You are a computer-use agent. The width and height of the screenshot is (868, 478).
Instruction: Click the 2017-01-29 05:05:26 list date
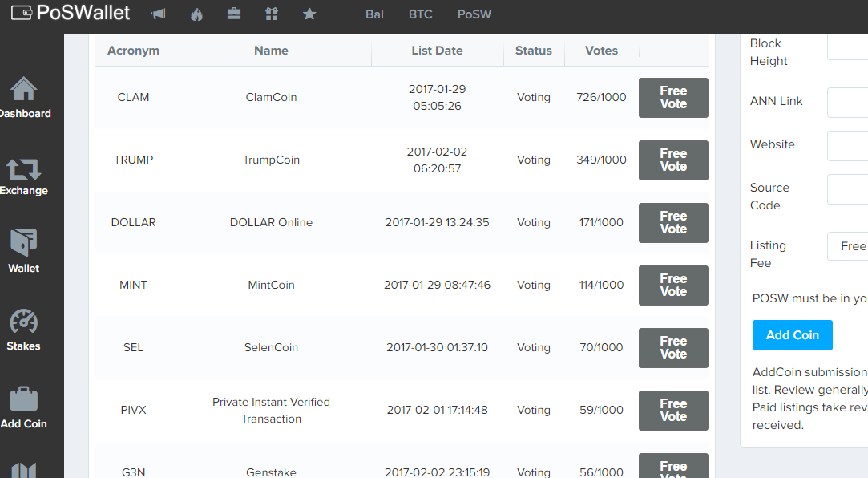[437, 98]
